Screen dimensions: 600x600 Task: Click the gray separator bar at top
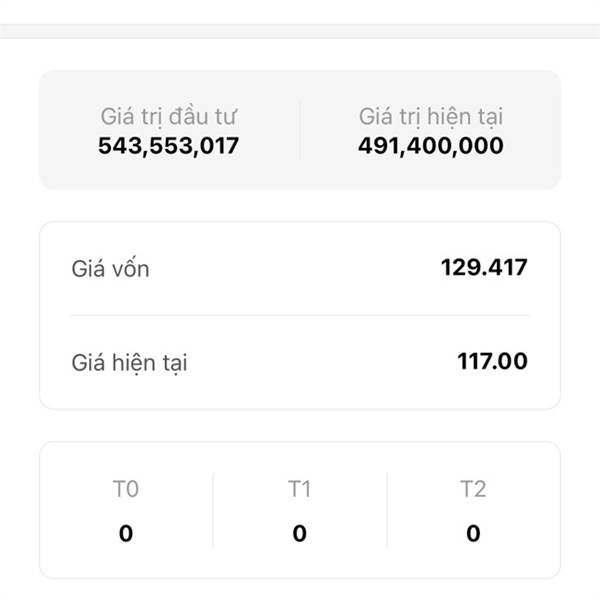click(x=300, y=31)
